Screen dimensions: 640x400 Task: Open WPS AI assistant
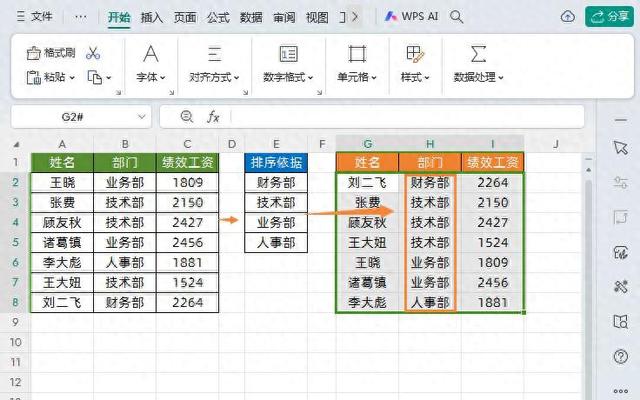pos(411,17)
